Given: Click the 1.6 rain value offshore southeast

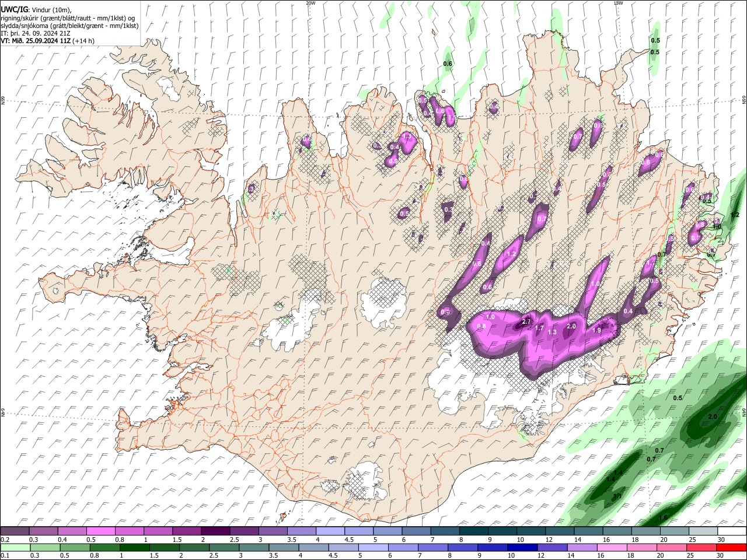Looking at the screenshot, I should tap(663, 517).
